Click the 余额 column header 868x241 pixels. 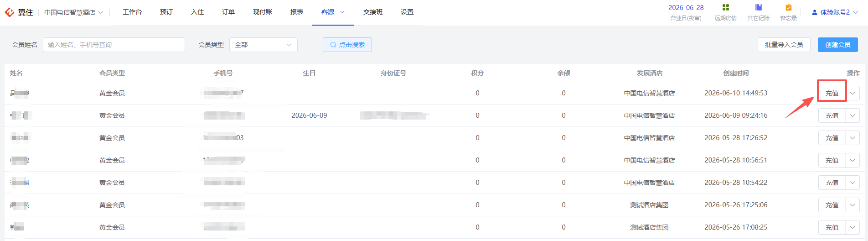(563, 73)
